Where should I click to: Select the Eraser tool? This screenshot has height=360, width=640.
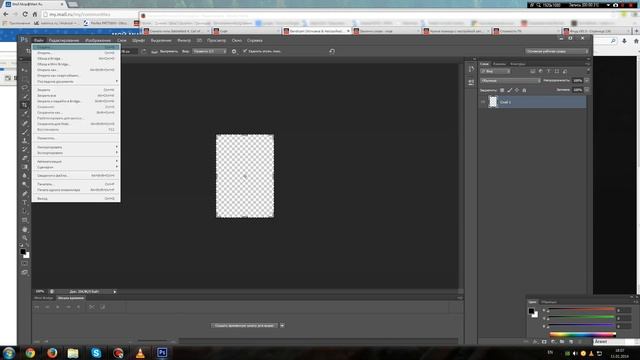point(24,158)
